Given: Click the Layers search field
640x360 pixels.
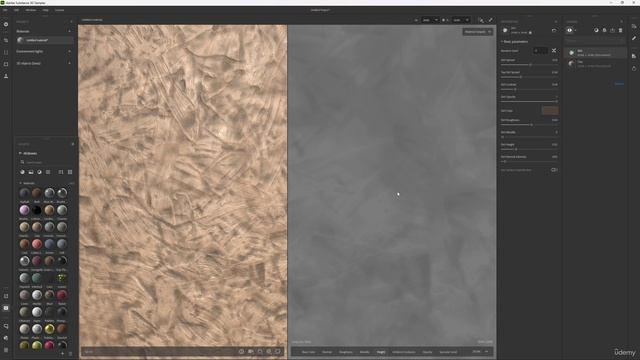Looking at the screenshot, I should [594, 40].
